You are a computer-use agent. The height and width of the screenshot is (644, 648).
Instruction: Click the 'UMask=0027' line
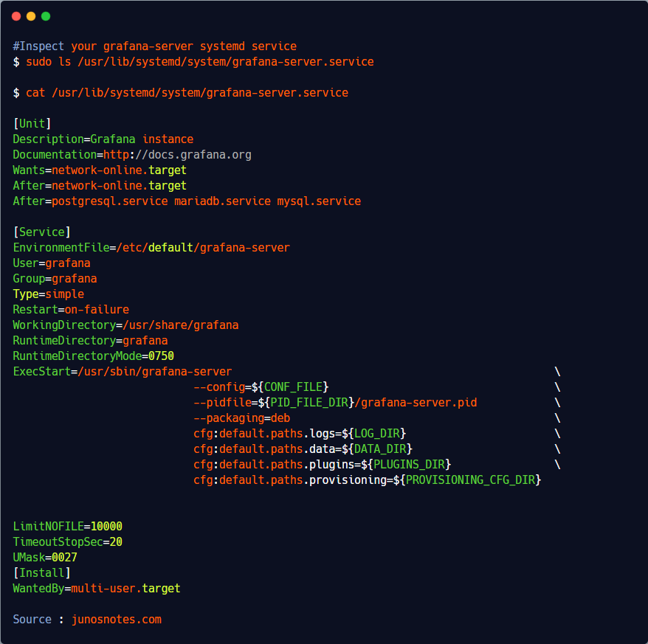pos(45,558)
